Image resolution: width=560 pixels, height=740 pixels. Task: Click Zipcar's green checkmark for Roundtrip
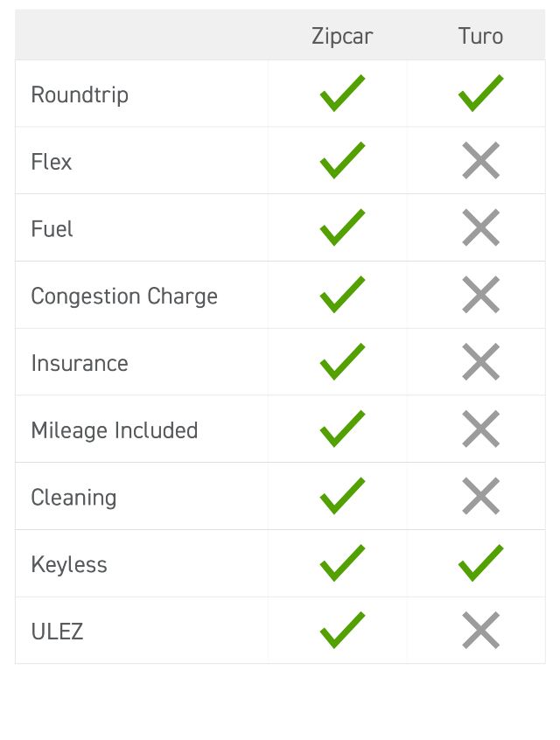342,94
